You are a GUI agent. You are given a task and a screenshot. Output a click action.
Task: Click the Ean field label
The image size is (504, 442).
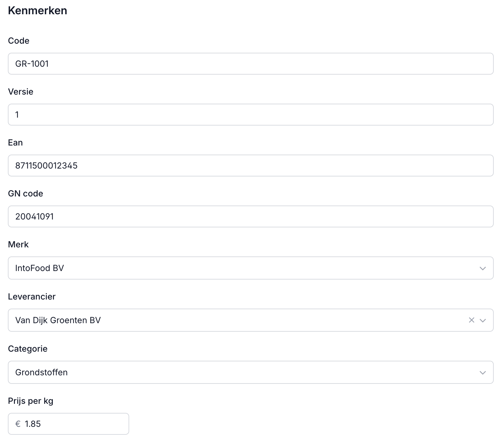pos(15,142)
